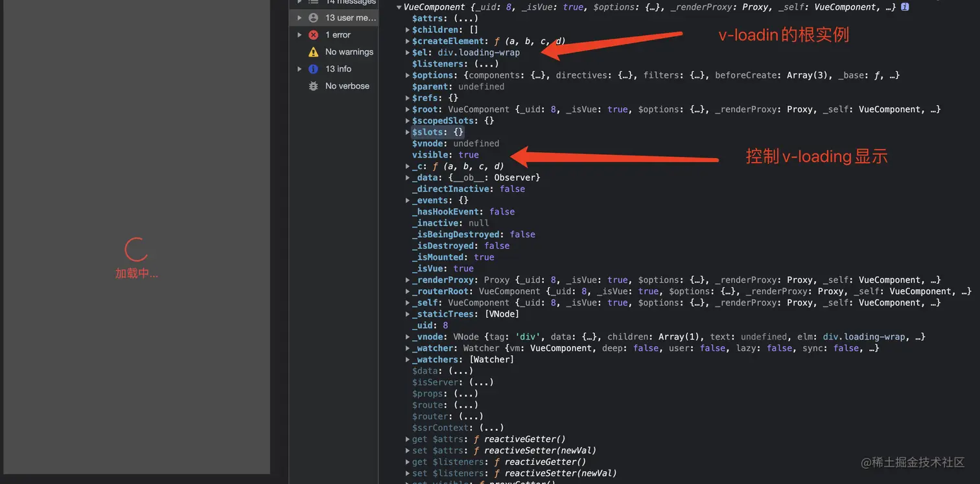980x484 pixels.
Task: Click the blue info icon in sidebar
Action: pos(314,69)
